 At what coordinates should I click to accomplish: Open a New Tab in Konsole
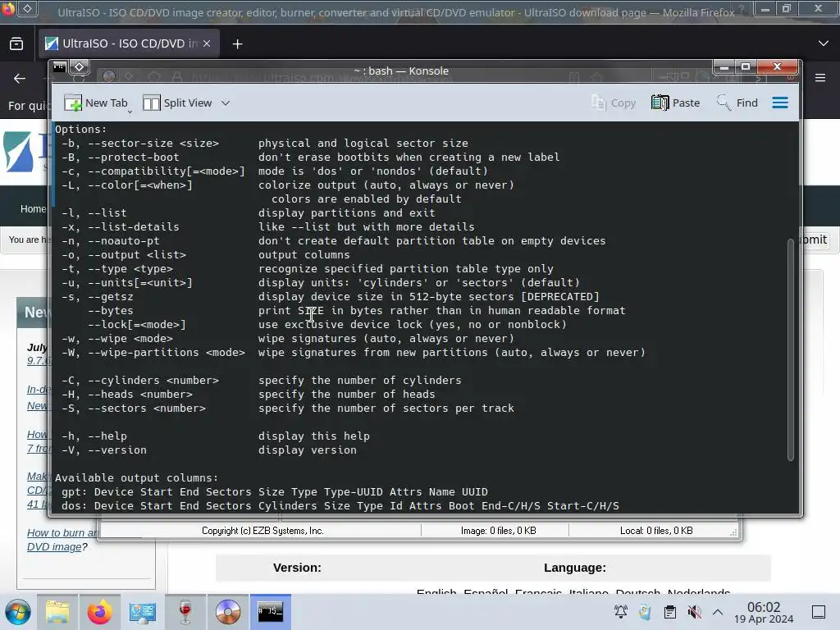pyautogui.click(x=95, y=103)
